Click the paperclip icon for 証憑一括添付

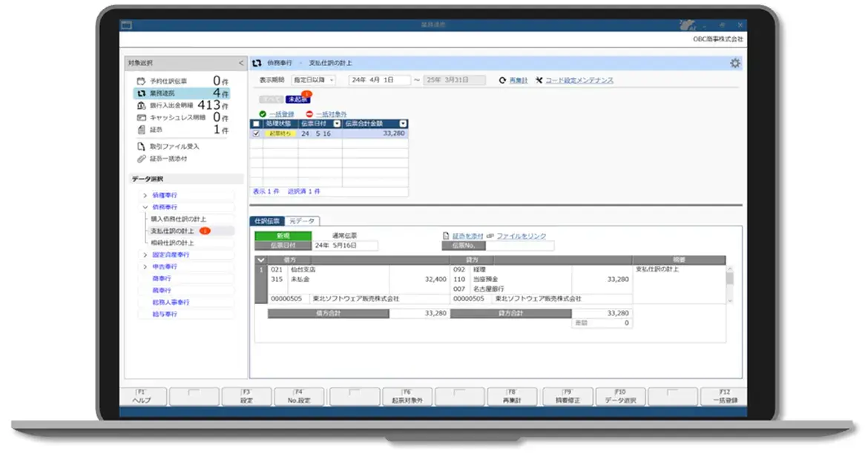pos(141,159)
